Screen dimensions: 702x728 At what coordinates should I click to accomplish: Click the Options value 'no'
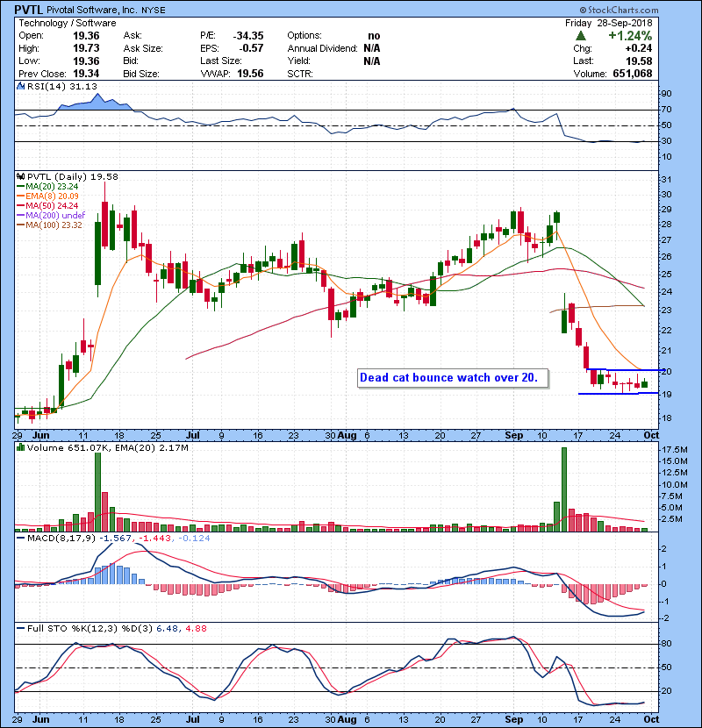[374, 36]
